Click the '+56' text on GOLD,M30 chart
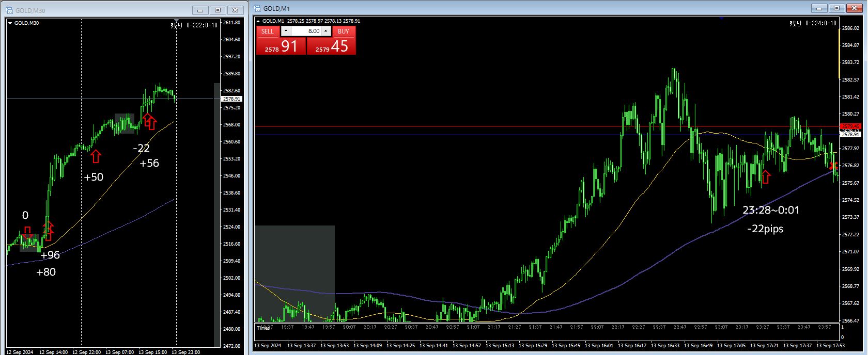 point(149,163)
